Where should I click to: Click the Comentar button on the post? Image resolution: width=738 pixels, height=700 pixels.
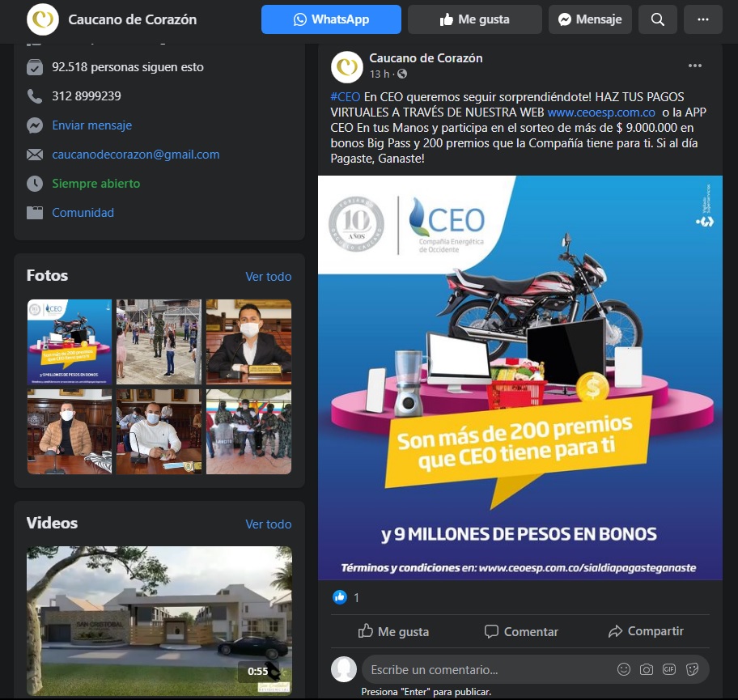click(521, 631)
